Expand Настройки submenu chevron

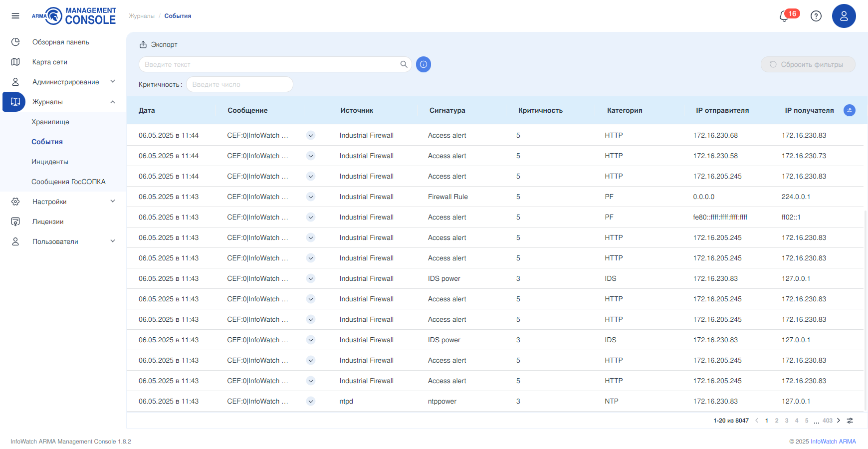pyautogui.click(x=113, y=202)
